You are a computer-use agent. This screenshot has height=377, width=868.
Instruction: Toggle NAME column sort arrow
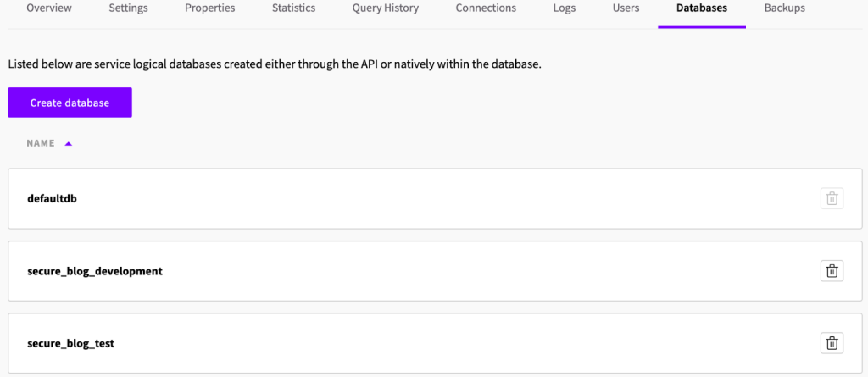point(69,144)
